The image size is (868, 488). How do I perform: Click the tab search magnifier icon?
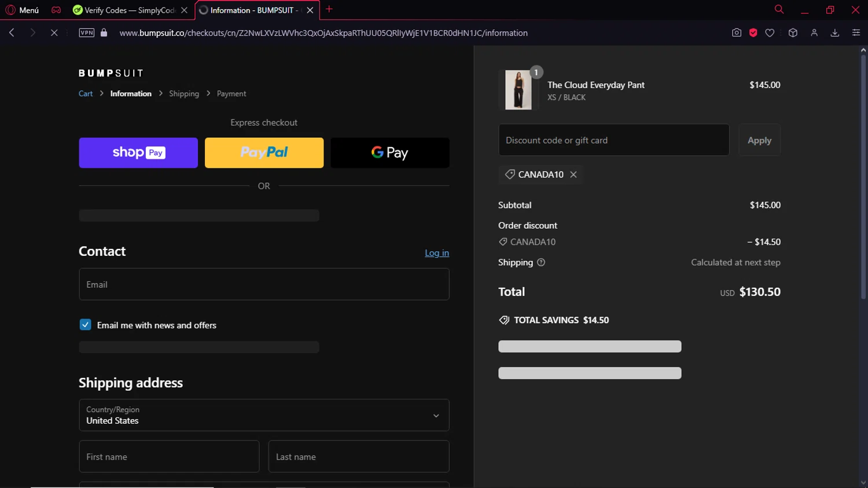(779, 9)
